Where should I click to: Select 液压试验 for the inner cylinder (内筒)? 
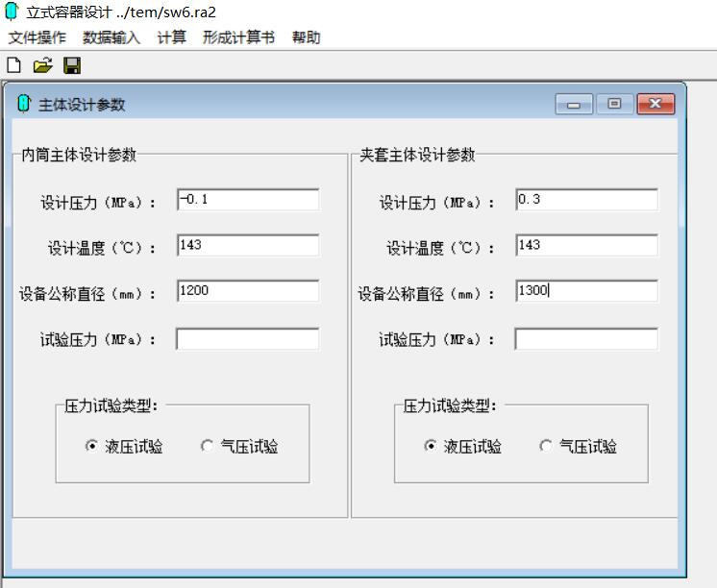tap(124, 446)
